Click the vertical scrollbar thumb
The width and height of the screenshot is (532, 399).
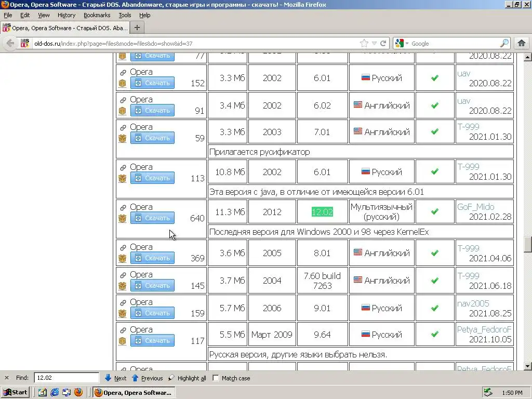click(x=527, y=244)
